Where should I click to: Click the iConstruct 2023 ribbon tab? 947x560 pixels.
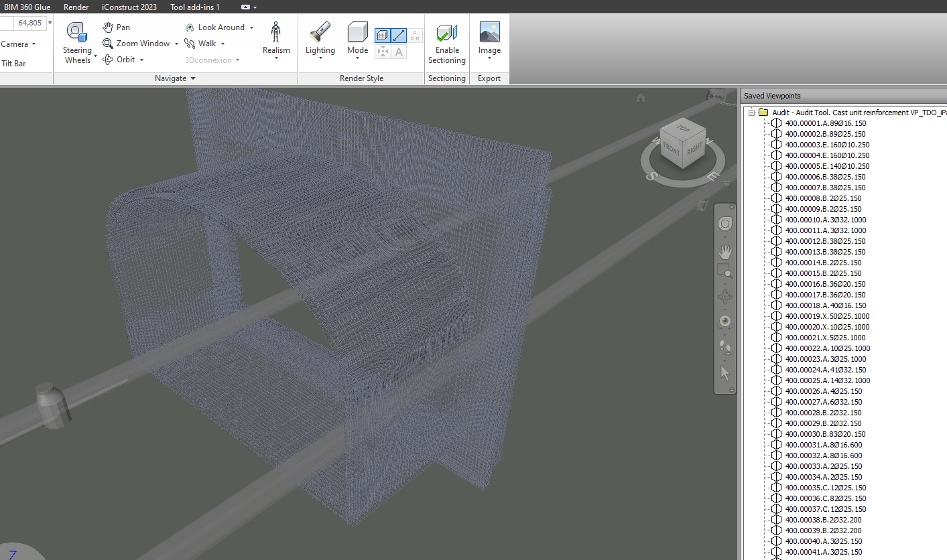(129, 7)
